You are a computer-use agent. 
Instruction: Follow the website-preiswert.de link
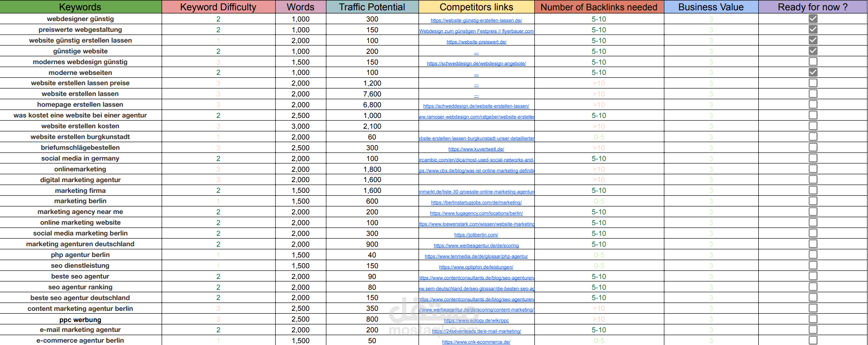[476, 42]
